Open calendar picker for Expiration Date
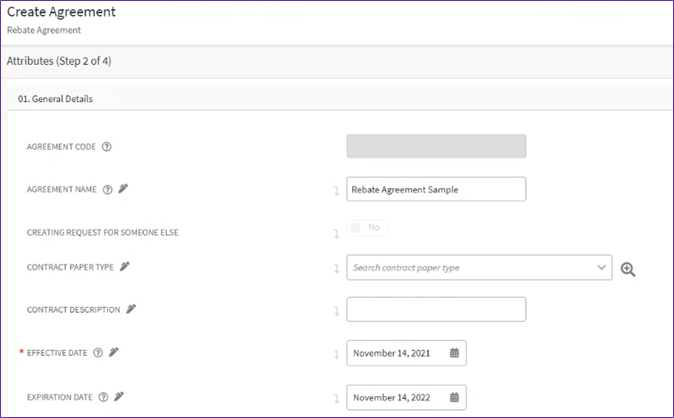Image resolution: width=674 pixels, height=418 pixels. 454,397
